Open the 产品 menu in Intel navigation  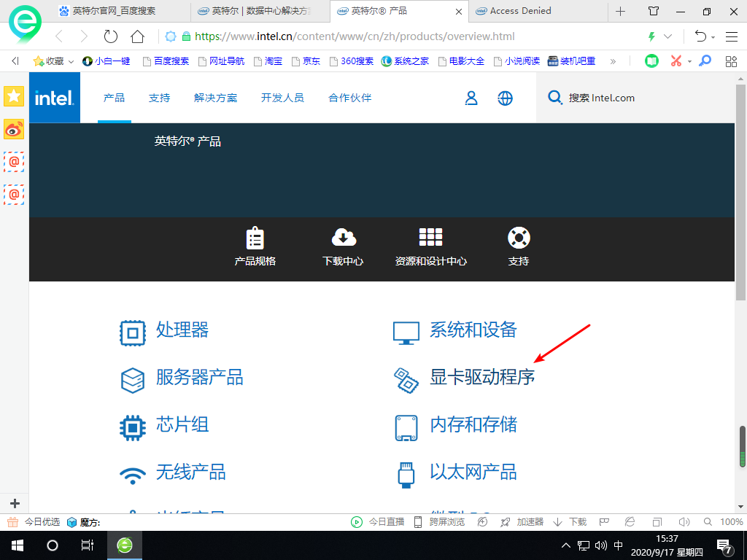[x=115, y=98]
